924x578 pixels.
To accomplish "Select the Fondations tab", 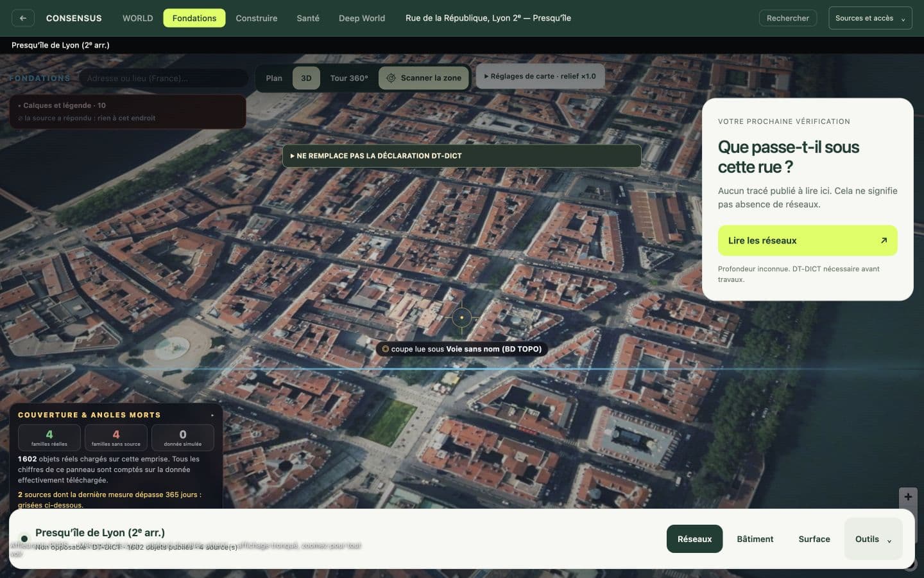I will [194, 18].
